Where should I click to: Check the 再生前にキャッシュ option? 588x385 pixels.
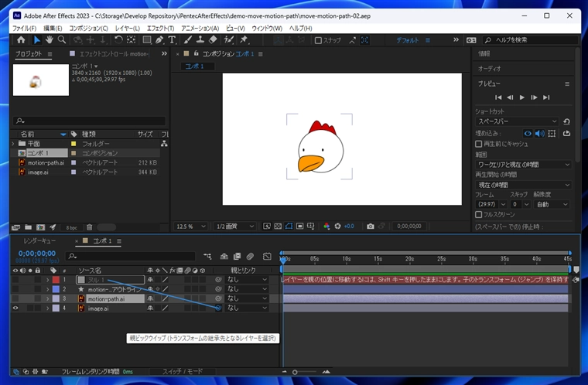480,144
